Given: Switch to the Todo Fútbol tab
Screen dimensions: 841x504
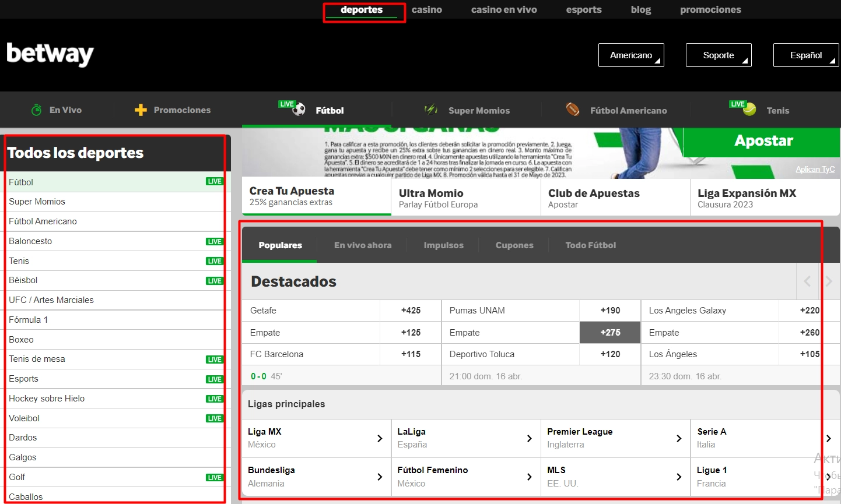Looking at the screenshot, I should (x=591, y=245).
